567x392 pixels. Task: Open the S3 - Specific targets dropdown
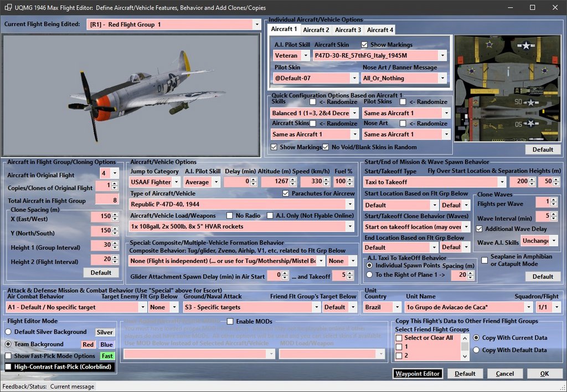coord(316,307)
